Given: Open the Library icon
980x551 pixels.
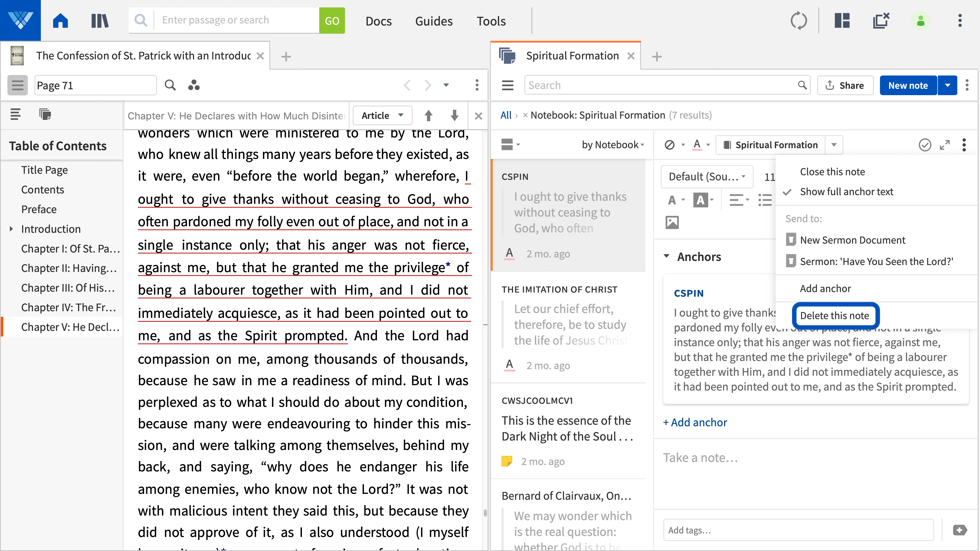Looking at the screenshot, I should click(100, 20).
